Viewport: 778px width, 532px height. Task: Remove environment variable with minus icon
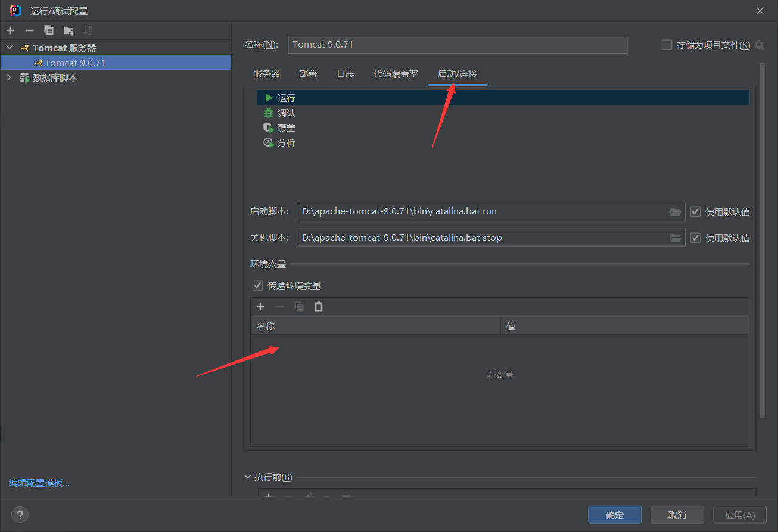pos(280,307)
